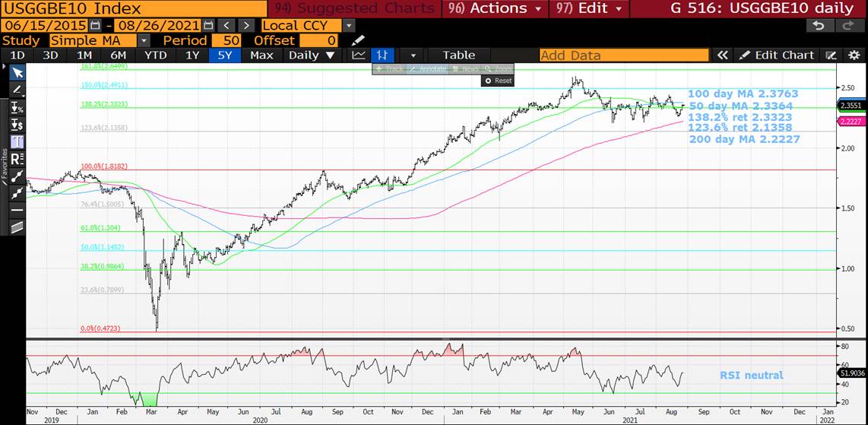Select the 1Y time range
The image size is (868, 425).
point(192,55)
